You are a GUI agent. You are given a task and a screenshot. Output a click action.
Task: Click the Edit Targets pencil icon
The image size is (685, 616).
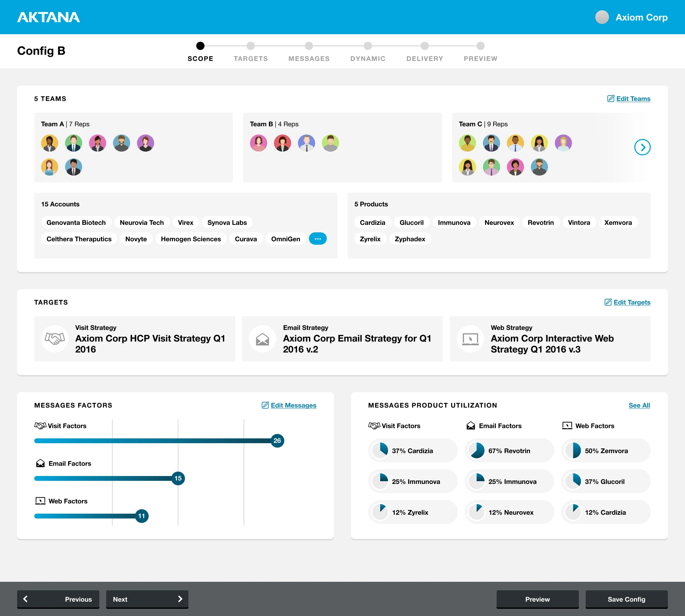pos(608,302)
